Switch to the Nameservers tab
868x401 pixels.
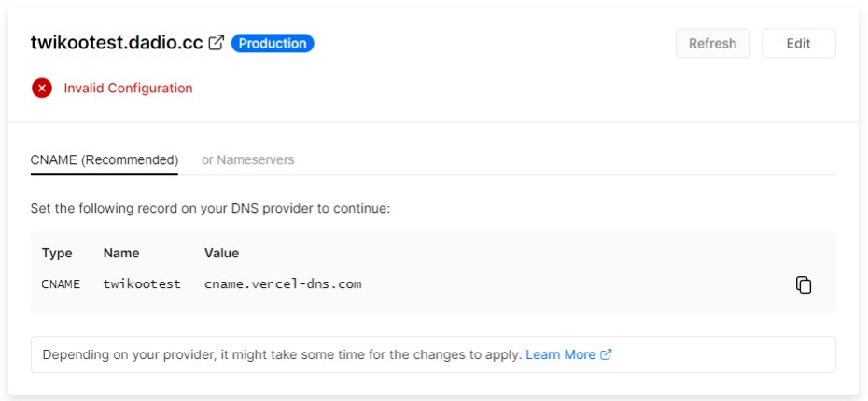coord(247,159)
